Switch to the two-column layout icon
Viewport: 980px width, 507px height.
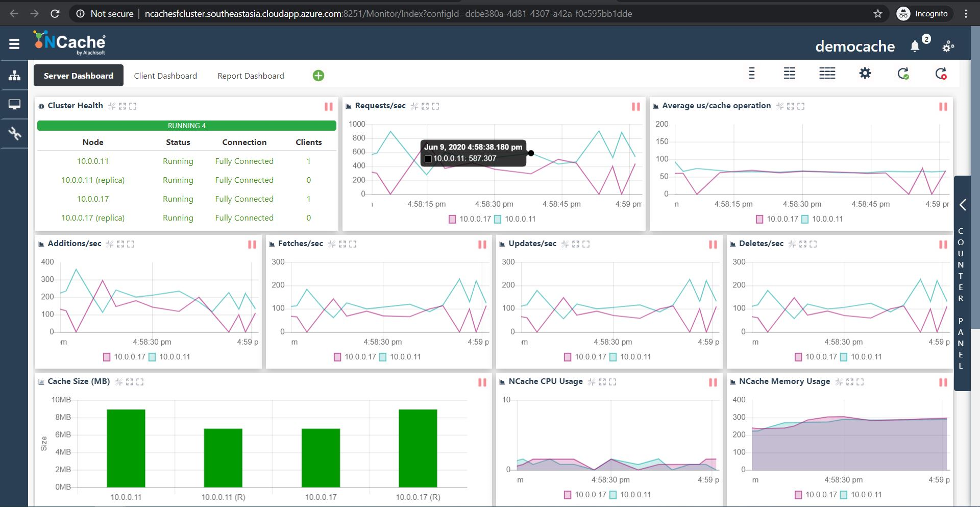tap(790, 74)
